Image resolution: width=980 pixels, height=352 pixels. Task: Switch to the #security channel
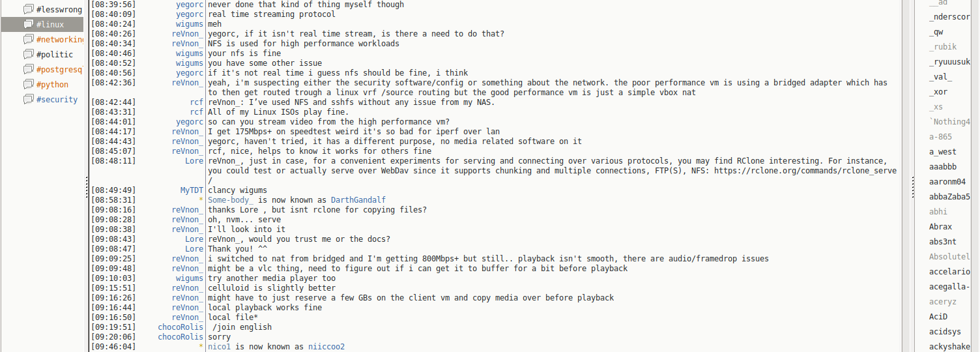tap(57, 99)
